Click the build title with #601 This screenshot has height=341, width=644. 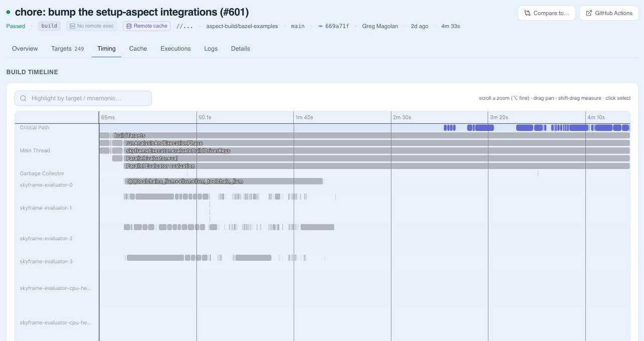tap(132, 12)
